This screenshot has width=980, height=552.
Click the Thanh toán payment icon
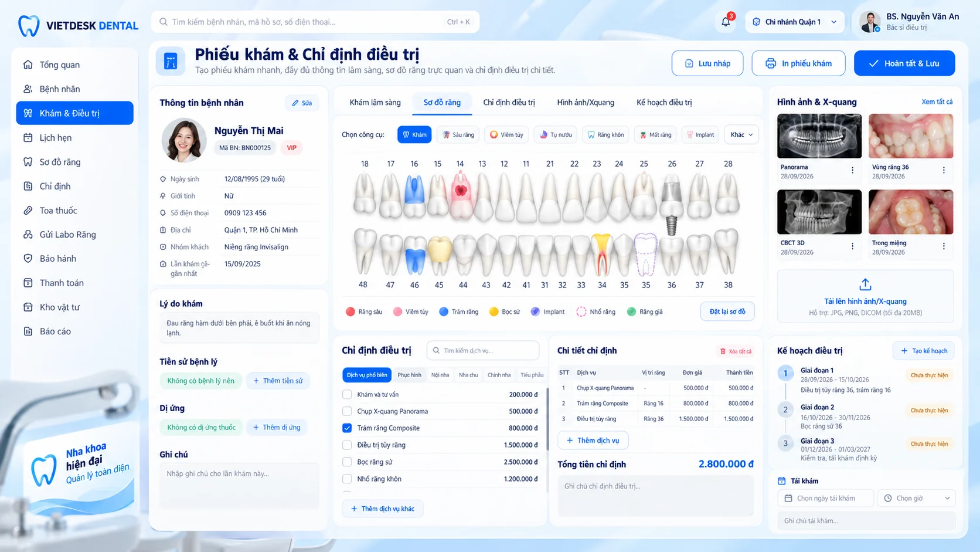click(x=28, y=283)
